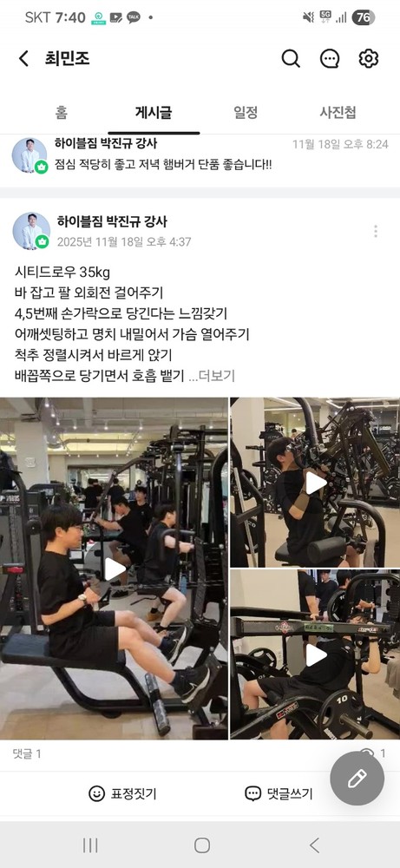Tap the 댓글쓰기 comment button

click(x=279, y=793)
